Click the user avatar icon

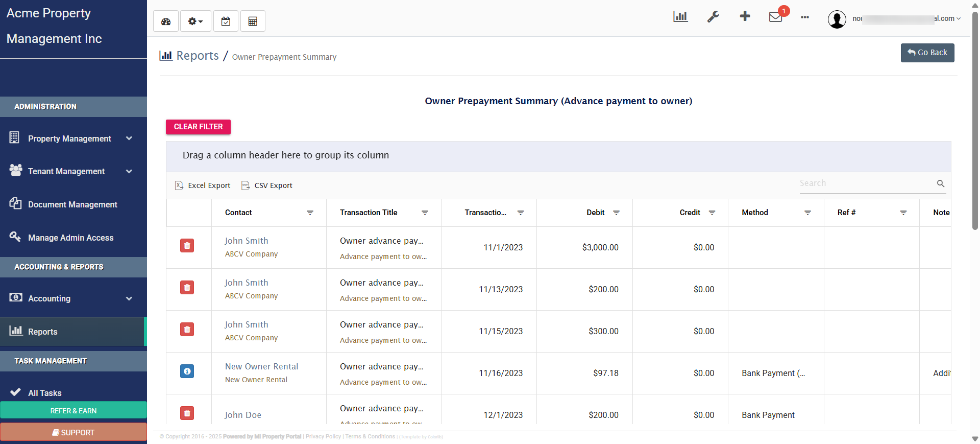coord(837,19)
